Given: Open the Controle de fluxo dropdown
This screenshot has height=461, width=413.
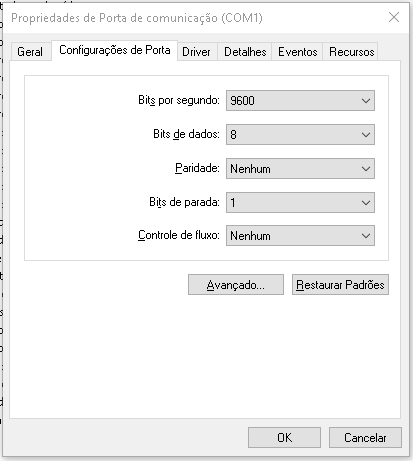Looking at the screenshot, I should (x=300, y=236).
